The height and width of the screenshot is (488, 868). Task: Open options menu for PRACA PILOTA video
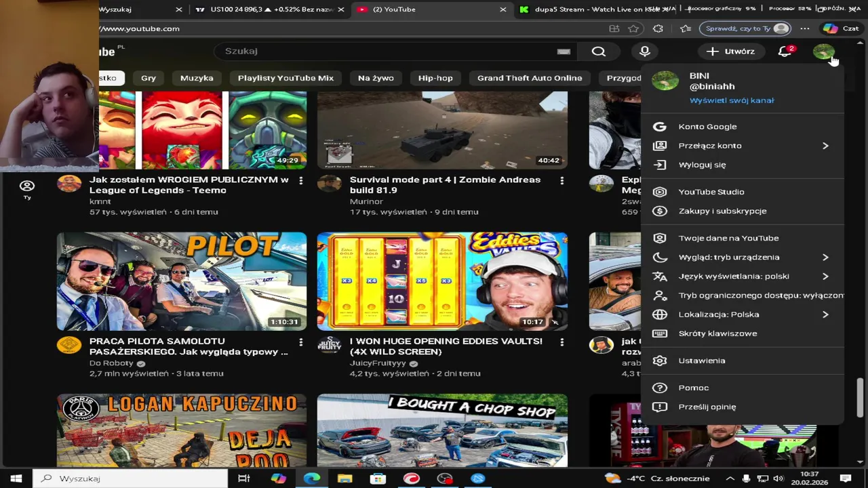(301, 342)
